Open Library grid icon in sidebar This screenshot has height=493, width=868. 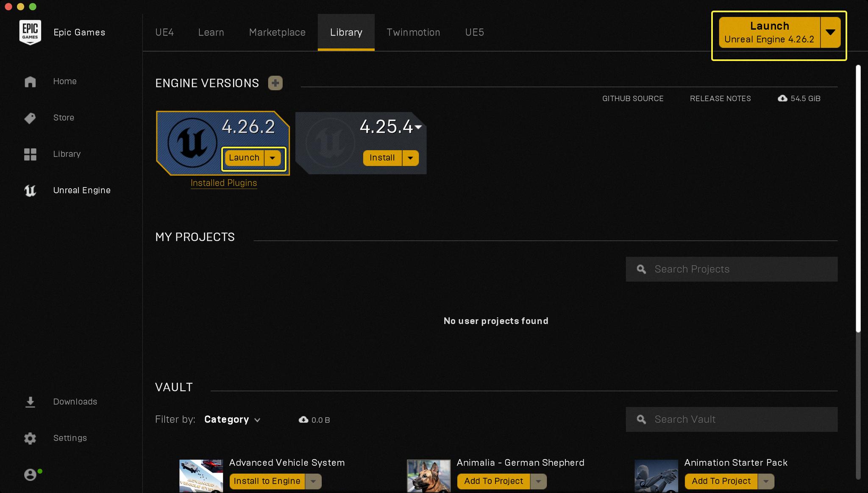click(30, 154)
